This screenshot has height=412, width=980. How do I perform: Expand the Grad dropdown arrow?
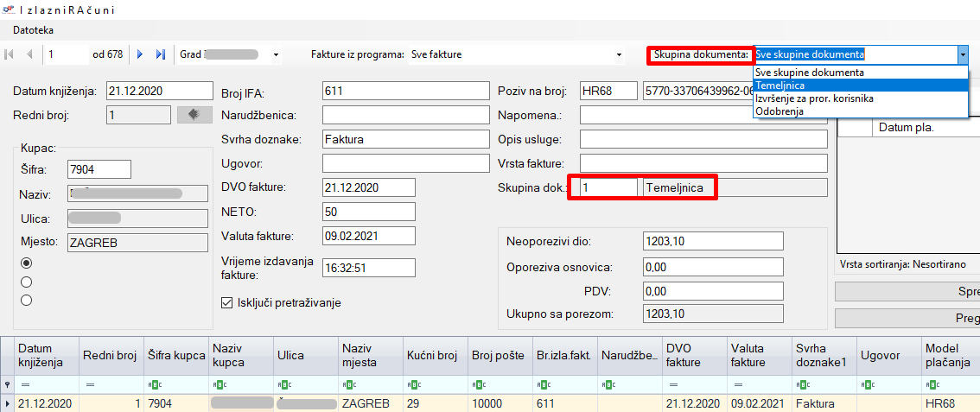tap(276, 54)
